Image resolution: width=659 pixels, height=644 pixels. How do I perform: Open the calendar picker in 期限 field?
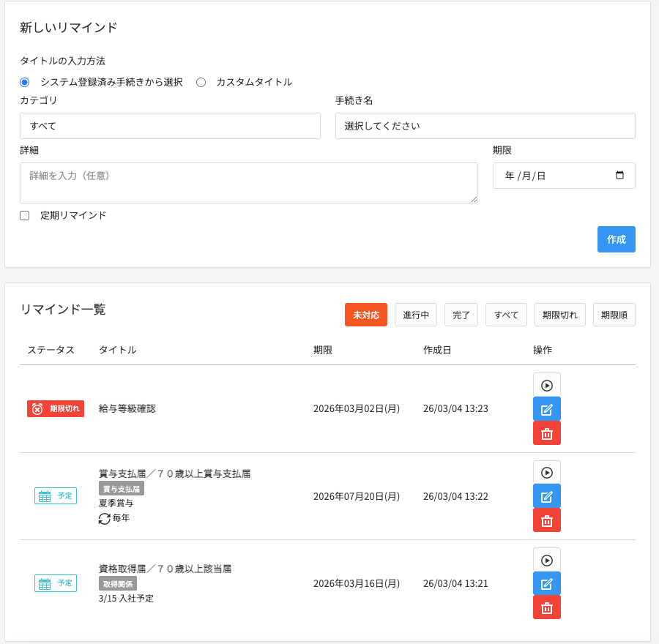(619, 176)
